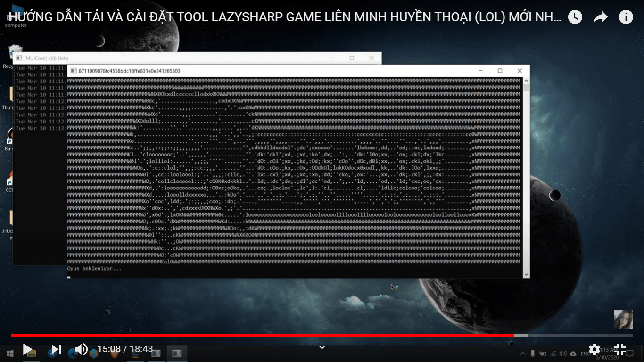
Task: Add the video to Watch later
Action: coord(575,17)
